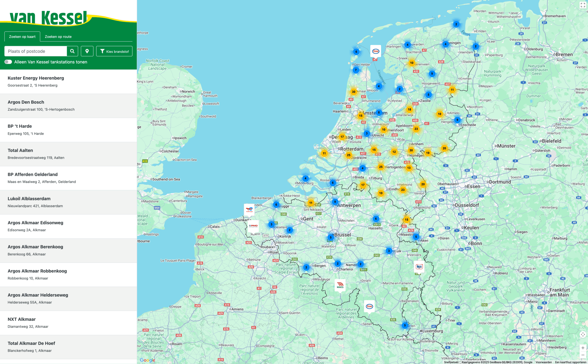Image resolution: width=588 pixels, height=364 pixels.
Task: Open cluster 25 near Dordrecht
Action: 349,155
